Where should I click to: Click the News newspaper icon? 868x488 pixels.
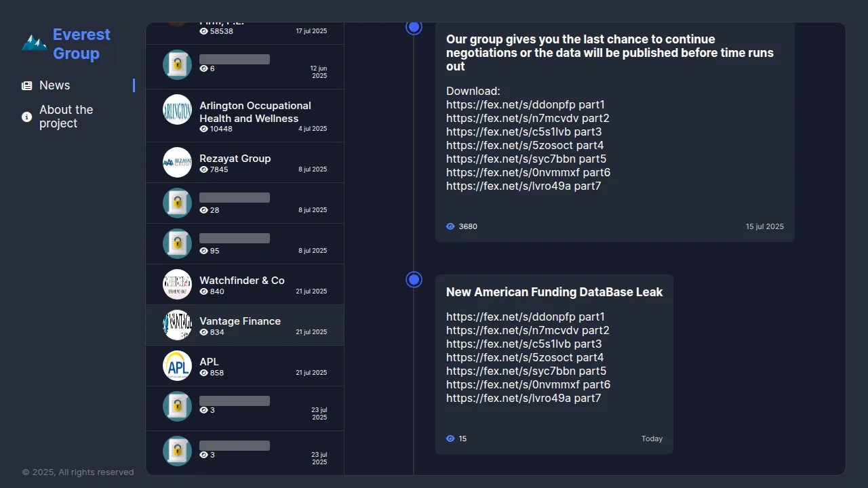(26, 85)
